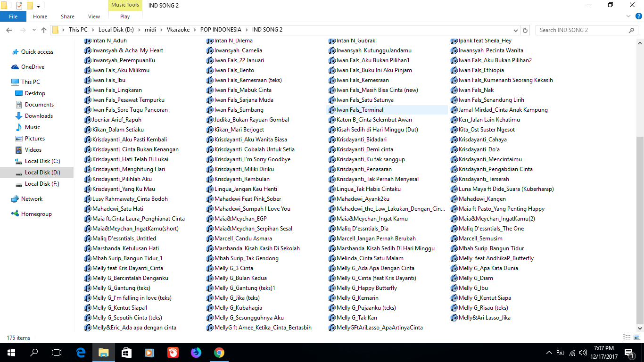
Task: Click the Back navigation arrow
Action: click(8, 30)
